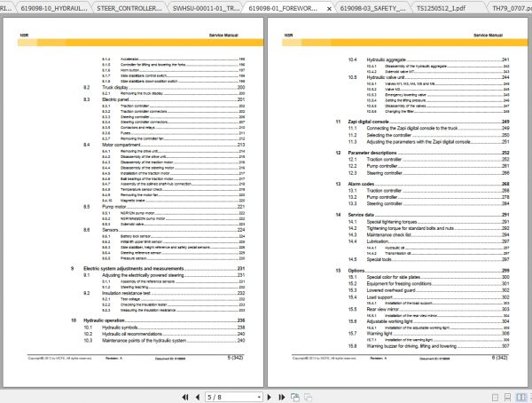Click 'Warning light' entry 15.7
The width and height of the screenshot is (532, 403).
[x=379, y=334]
